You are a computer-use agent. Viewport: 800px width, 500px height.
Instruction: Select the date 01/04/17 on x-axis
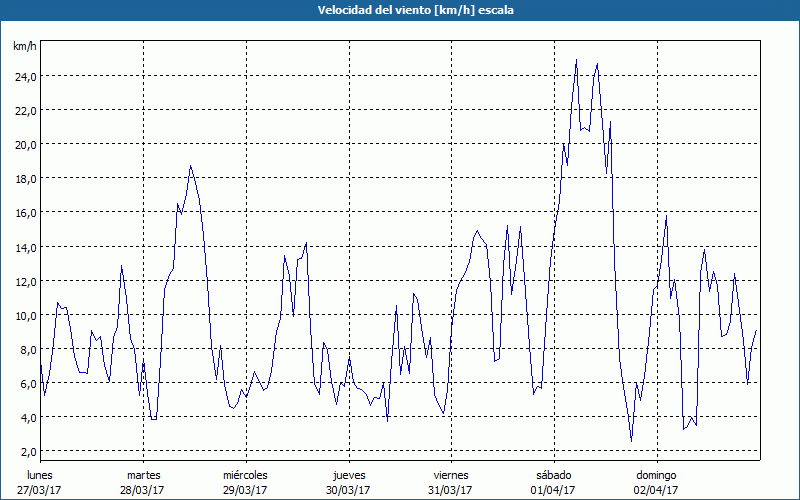pyautogui.click(x=553, y=490)
